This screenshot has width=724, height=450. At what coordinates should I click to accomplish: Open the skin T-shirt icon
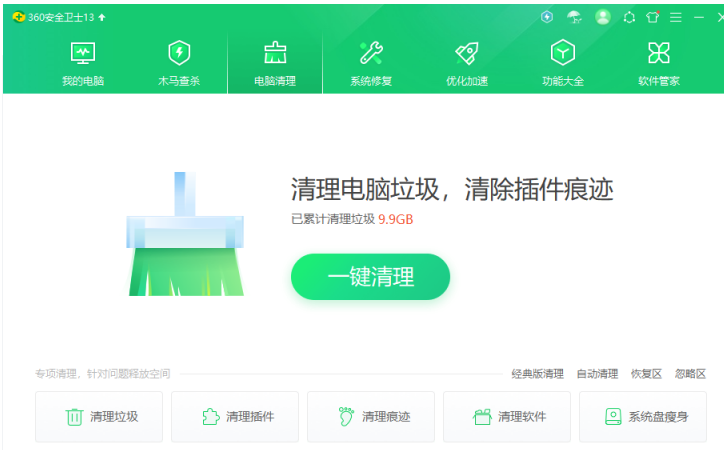coord(653,17)
